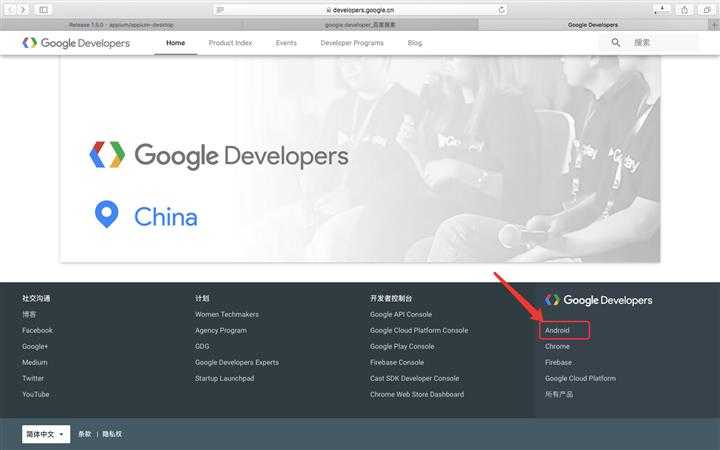This screenshot has width=720, height=450.
Task: Open the Startup Launchpad link
Action: pos(225,379)
